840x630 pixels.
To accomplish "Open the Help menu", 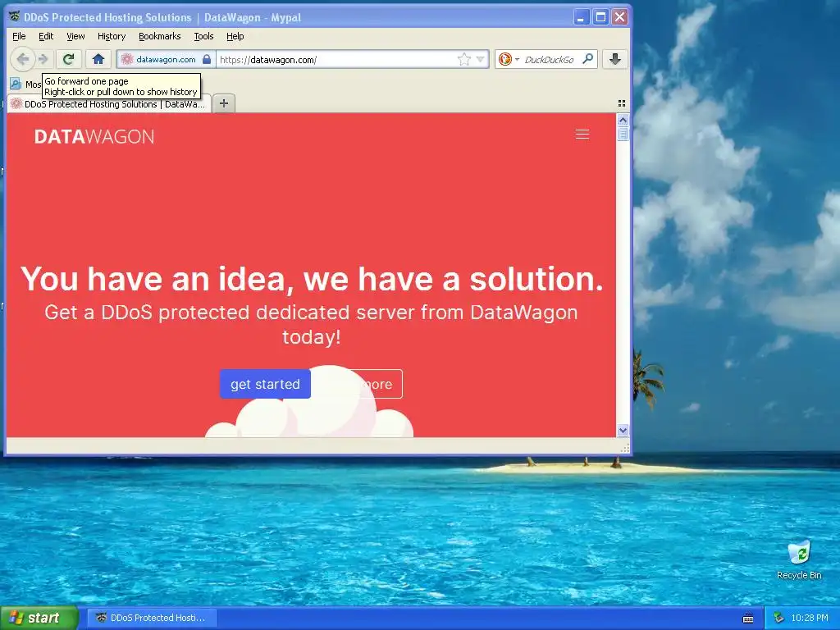I will click(x=235, y=36).
